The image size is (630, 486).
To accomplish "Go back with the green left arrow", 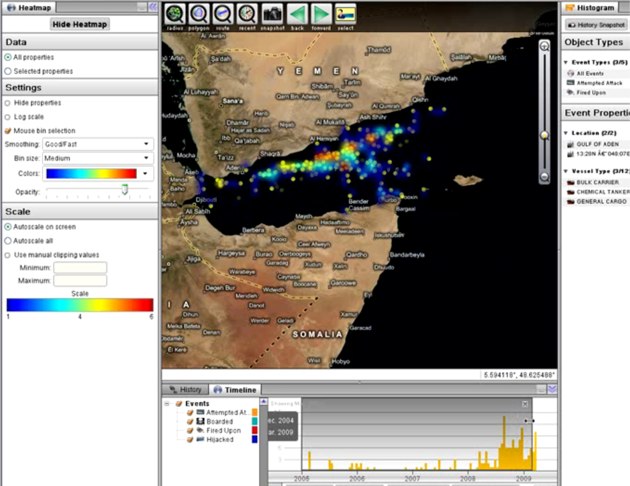I will 297,14.
